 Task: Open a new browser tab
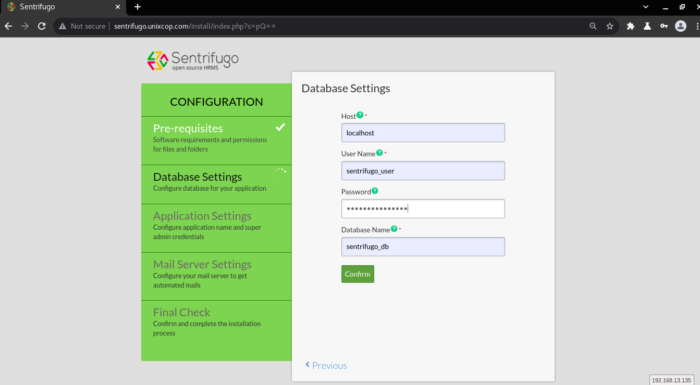[x=138, y=7]
